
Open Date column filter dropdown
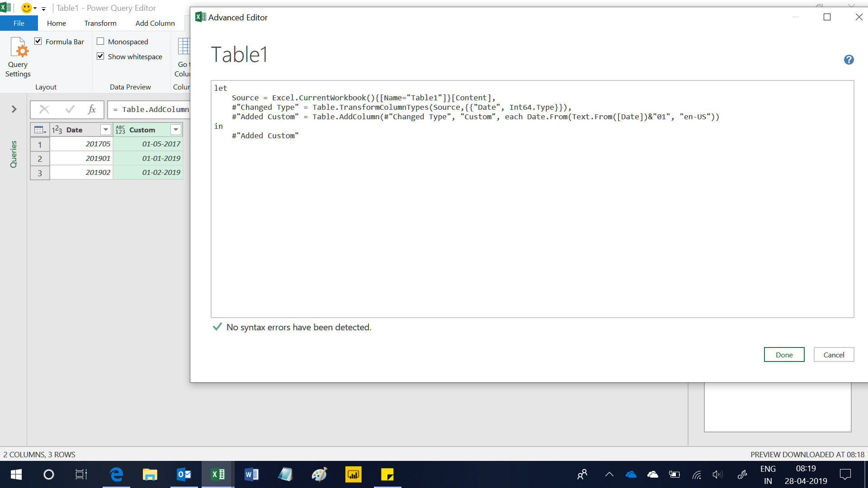[x=106, y=130]
